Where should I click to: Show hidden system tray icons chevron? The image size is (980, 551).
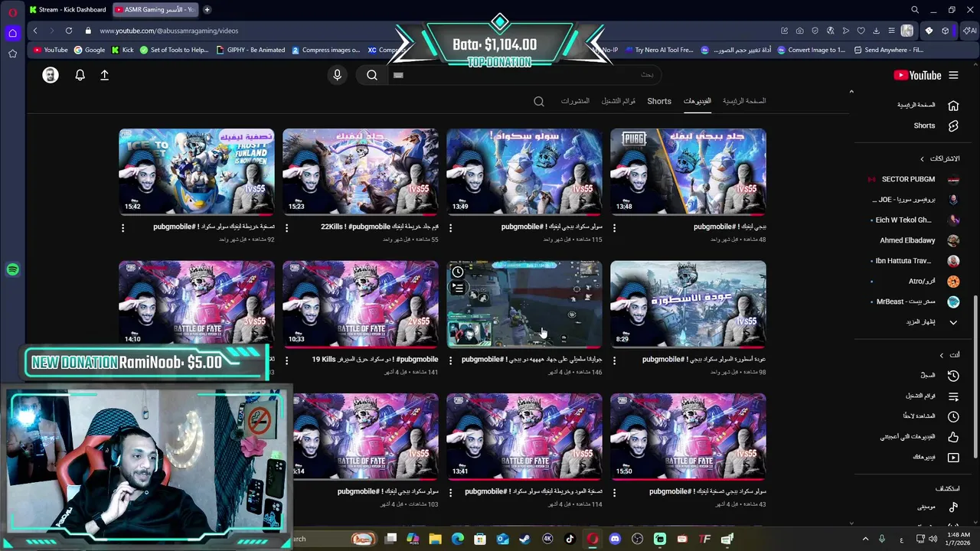coord(865,539)
